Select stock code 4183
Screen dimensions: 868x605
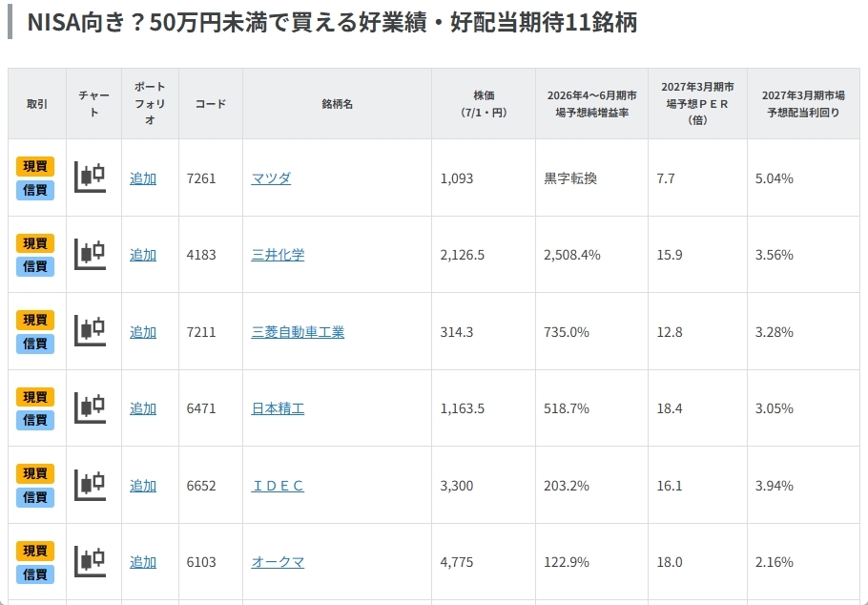pos(201,255)
